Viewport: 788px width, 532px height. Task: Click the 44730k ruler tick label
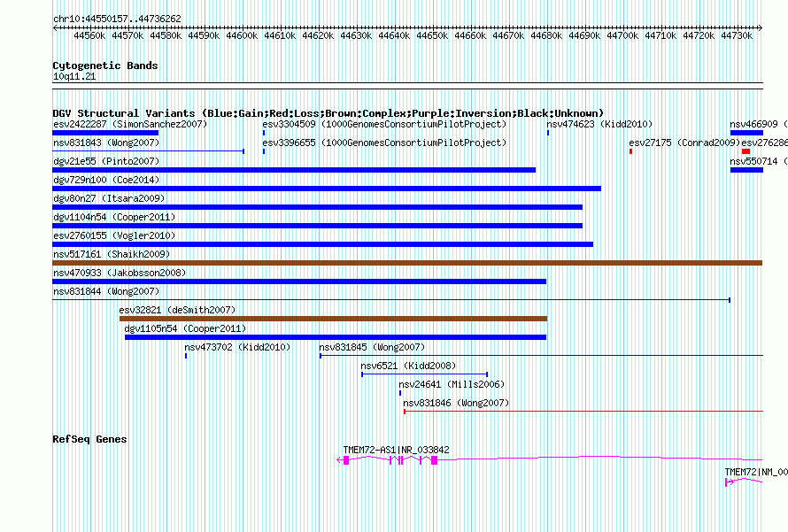tap(737, 35)
